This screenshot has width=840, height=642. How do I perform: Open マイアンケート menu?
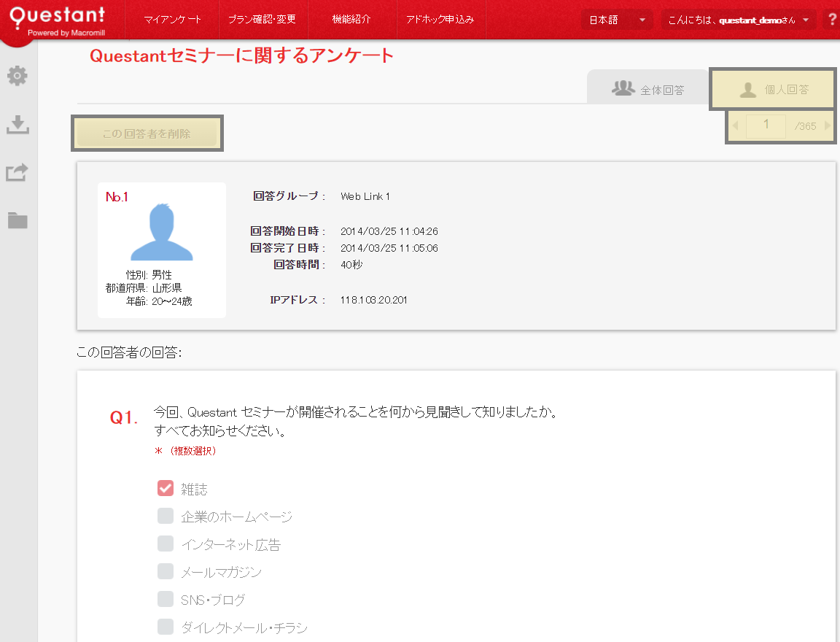click(173, 19)
